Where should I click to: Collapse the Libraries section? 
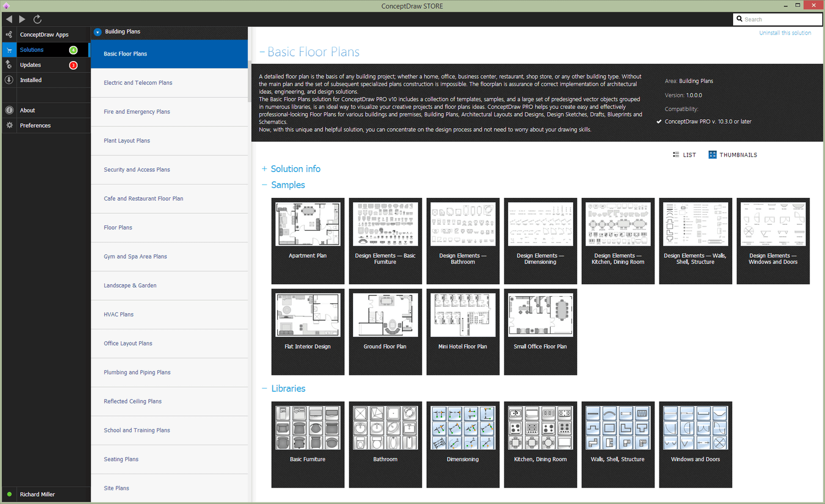click(x=265, y=389)
